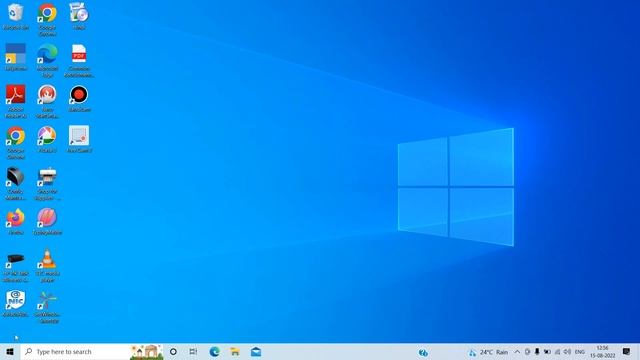Select the Adobe Reader desktop shortcut
640x360 pixels.
point(16,101)
